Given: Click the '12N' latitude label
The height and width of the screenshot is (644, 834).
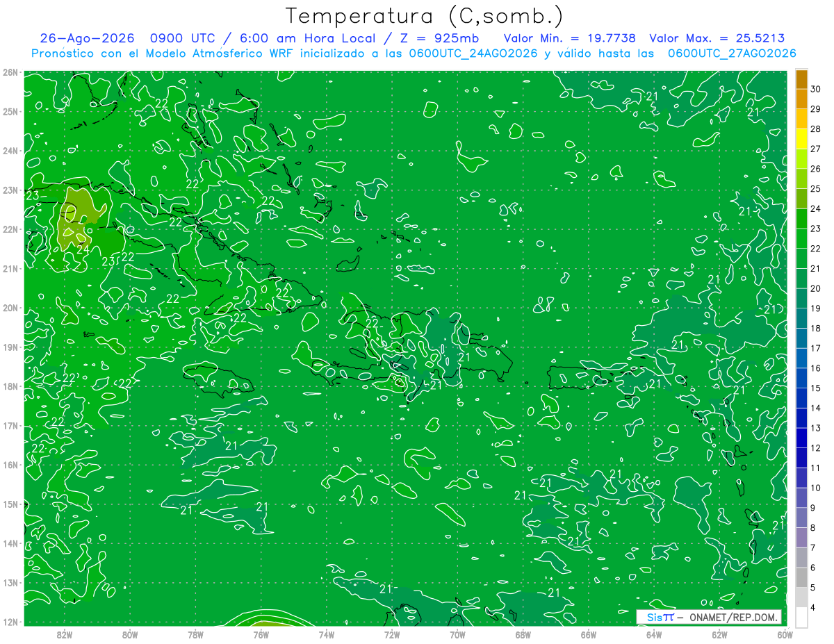Looking at the screenshot, I should [10, 622].
